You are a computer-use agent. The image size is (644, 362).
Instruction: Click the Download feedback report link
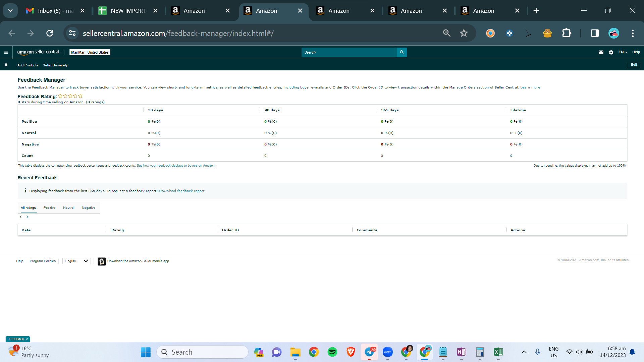(x=182, y=191)
